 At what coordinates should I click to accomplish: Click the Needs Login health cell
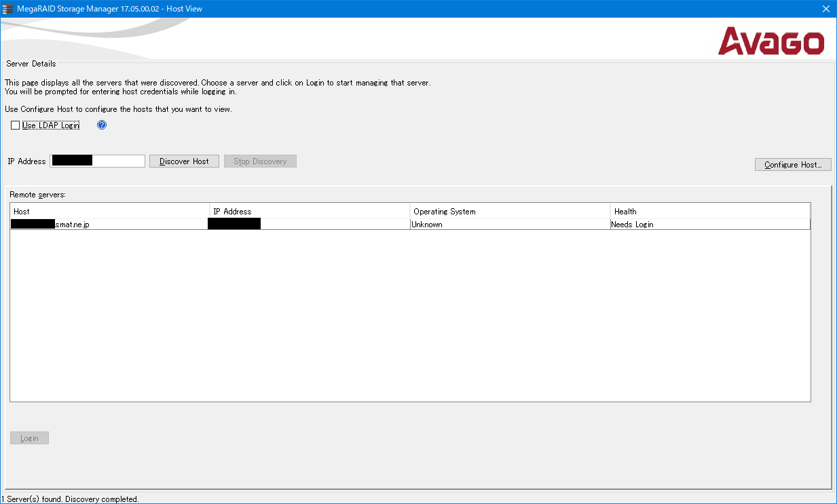(710, 224)
